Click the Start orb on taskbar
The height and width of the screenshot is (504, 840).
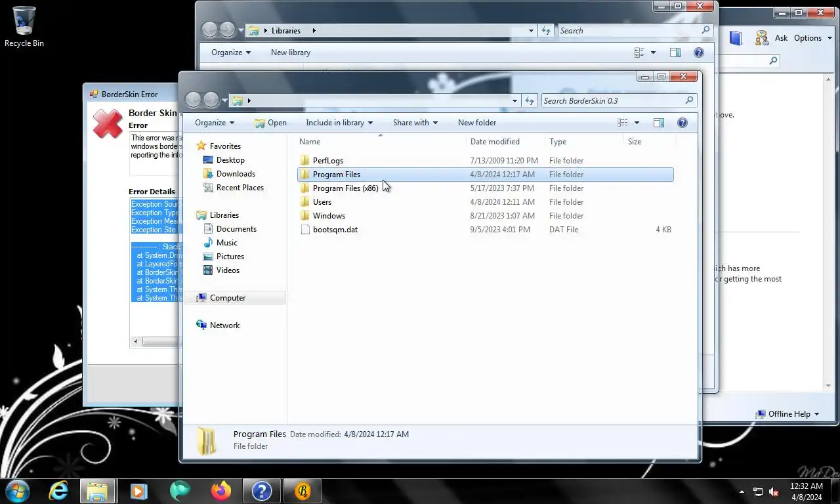17,491
